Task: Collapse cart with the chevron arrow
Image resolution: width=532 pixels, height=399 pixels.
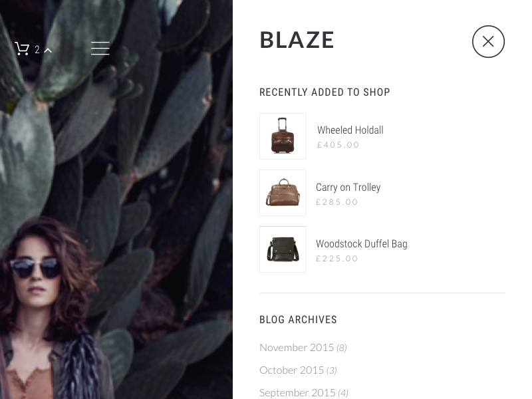Action: pyautogui.click(x=48, y=51)
